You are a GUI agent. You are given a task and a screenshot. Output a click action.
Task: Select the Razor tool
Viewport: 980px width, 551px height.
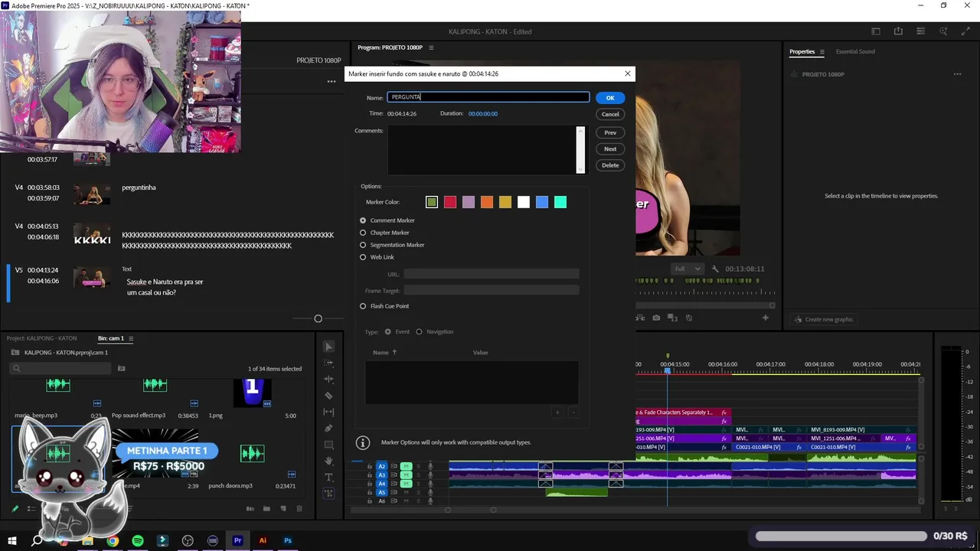click(328, 396)
